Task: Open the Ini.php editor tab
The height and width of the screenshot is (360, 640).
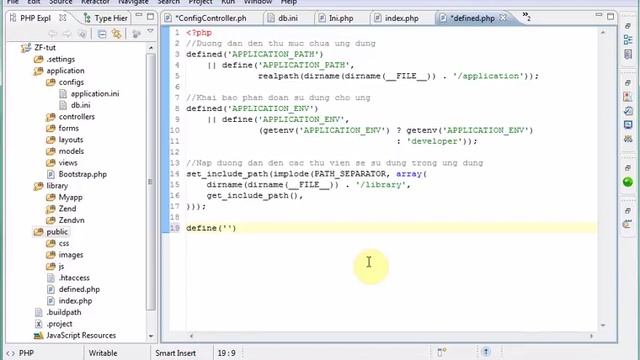Action: [341, 18]
